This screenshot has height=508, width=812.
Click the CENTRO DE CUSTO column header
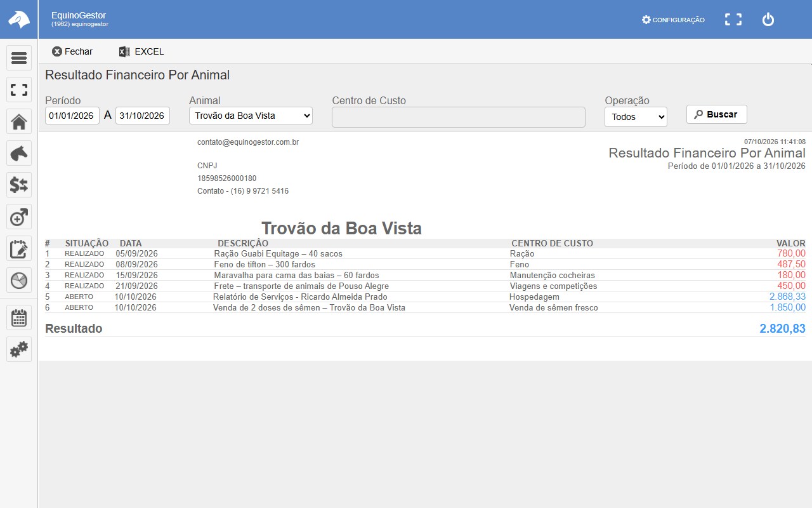[x=553, y=243]
